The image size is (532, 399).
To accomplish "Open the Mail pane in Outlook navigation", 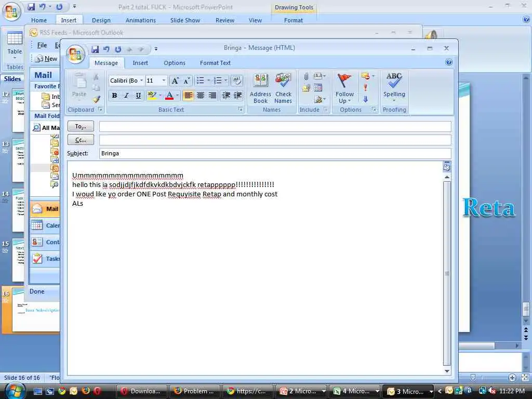I will coord(46,209).
